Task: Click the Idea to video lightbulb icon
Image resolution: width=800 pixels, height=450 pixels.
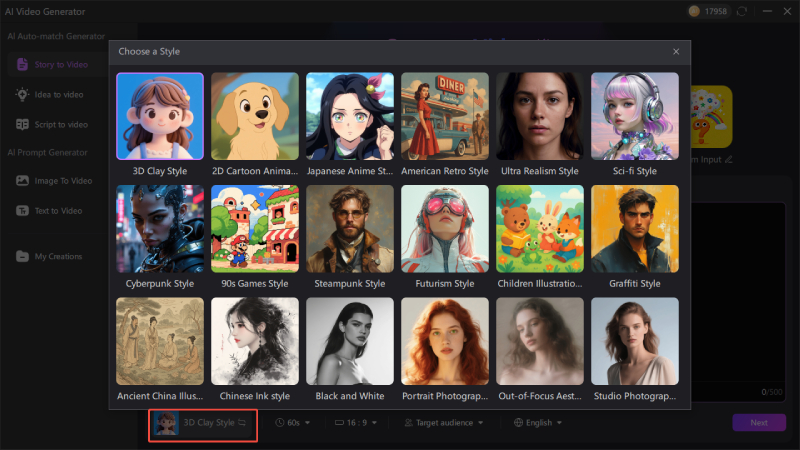Action: click(x=22, y=94)
